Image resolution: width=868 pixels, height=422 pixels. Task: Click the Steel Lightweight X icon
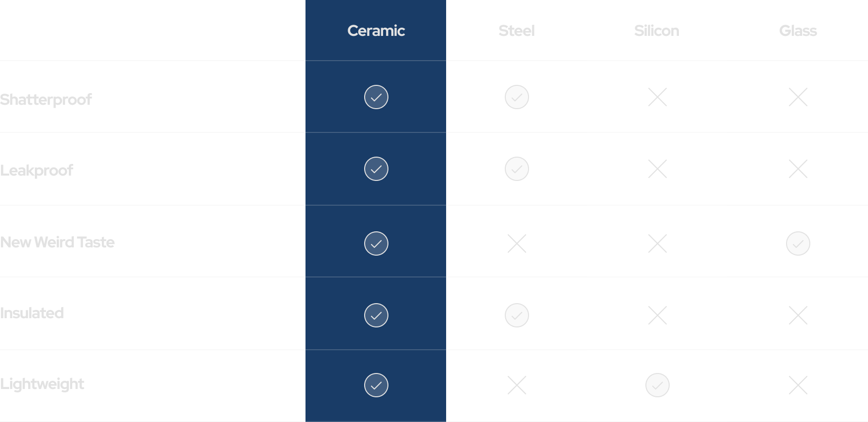[516, 385]
